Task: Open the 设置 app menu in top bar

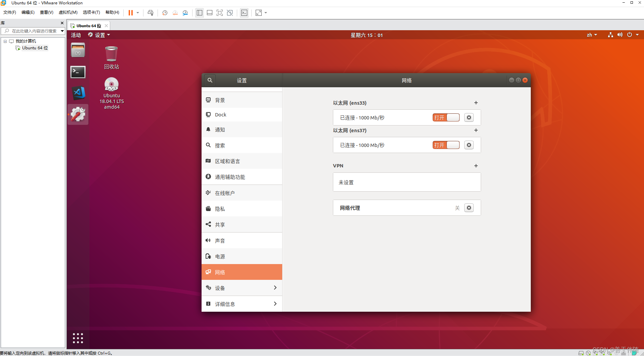Action: click(x=99, y=35)
